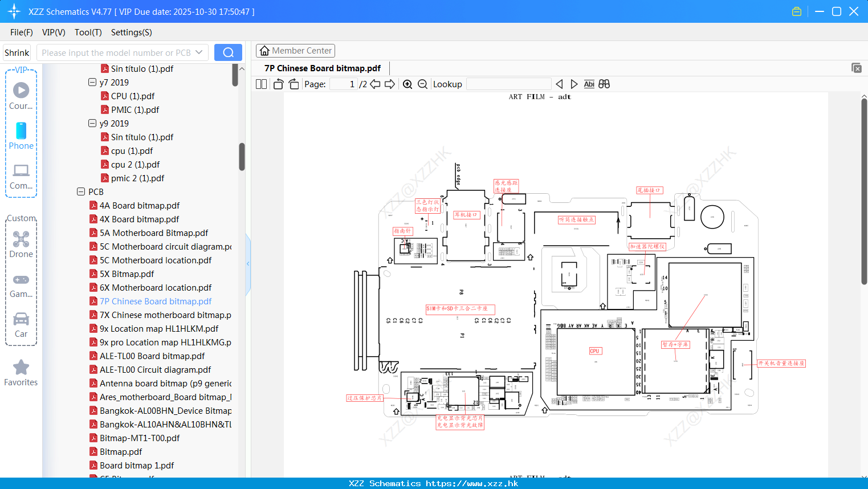Open 5X Bitmap.pdf
868x489 pixels.
click(x=127, y=274)
